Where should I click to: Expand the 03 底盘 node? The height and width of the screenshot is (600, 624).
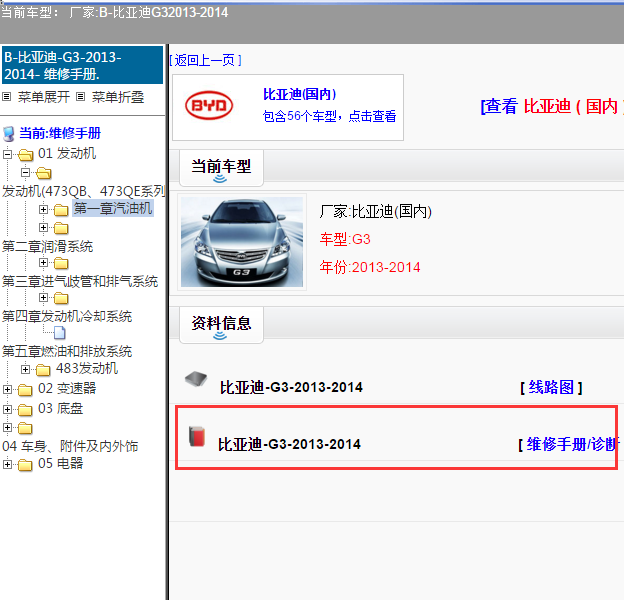click(x=8, y=409)
